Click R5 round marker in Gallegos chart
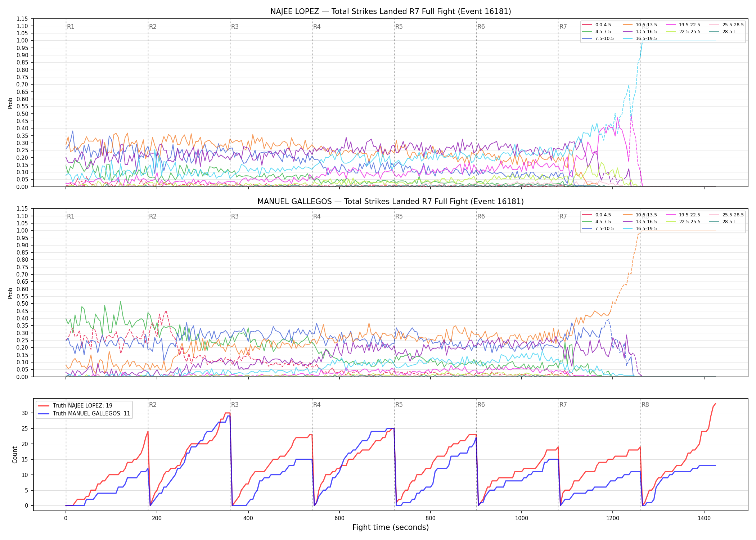The image size is (756, 540). [x=399, y=216]
